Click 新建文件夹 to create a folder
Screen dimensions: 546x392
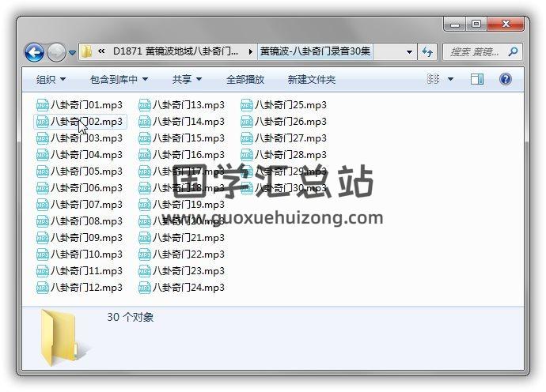pos(311,80)
